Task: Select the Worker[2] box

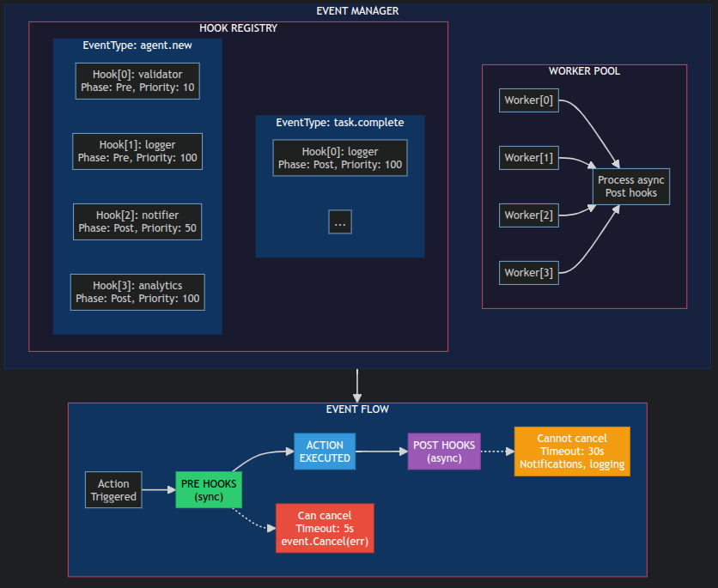Action: (528, 215)
